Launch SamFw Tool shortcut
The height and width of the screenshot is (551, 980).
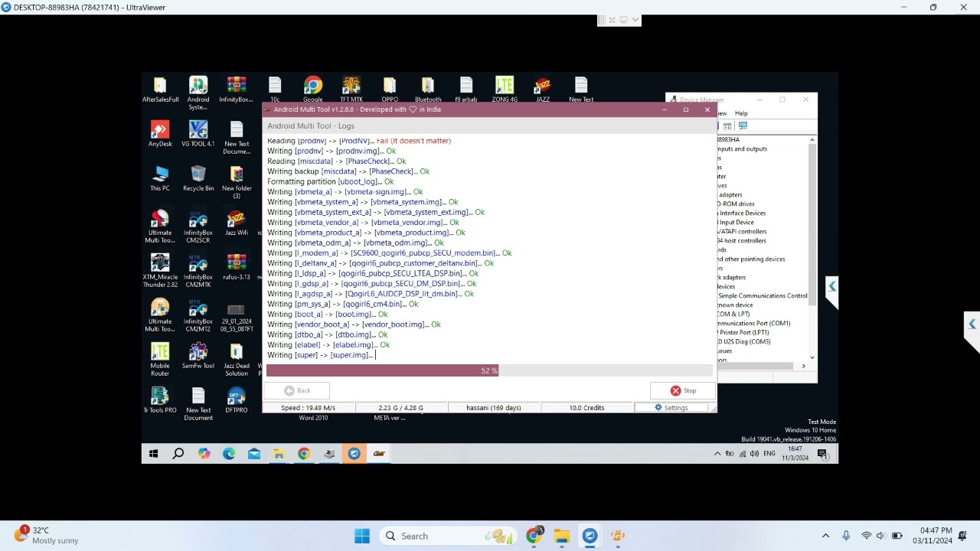[x=198, y=357]
